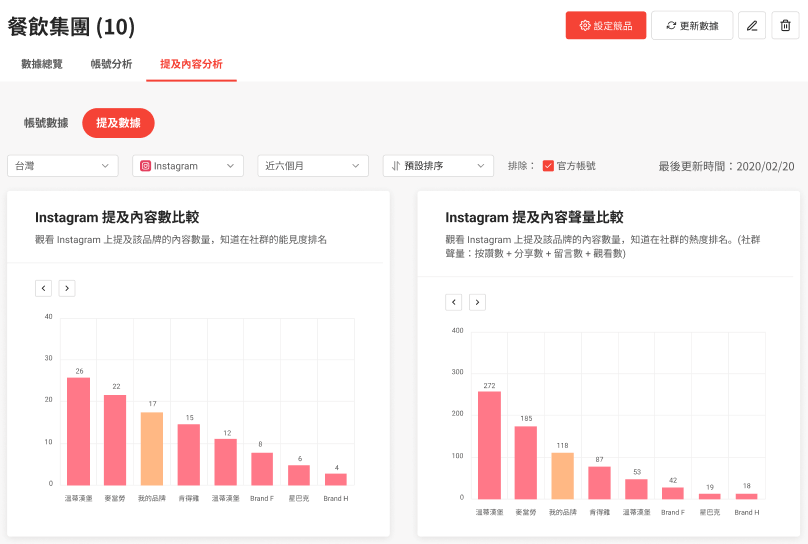Click the 星巴克 bar with value 6
Image resolution: width=808 pixels, height=544 pixels.
(299, 475)
